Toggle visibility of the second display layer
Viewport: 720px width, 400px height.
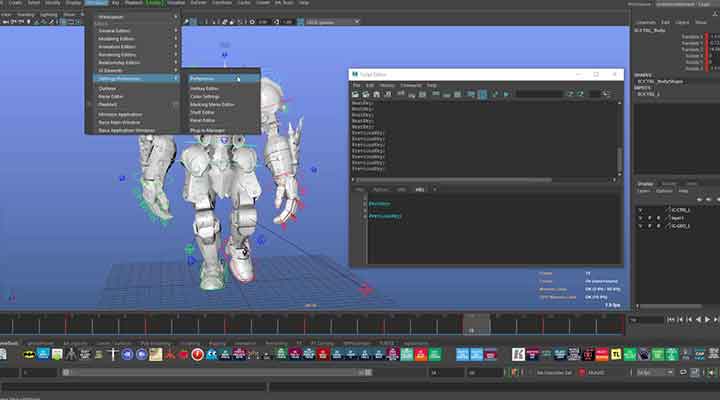(640, 217)
